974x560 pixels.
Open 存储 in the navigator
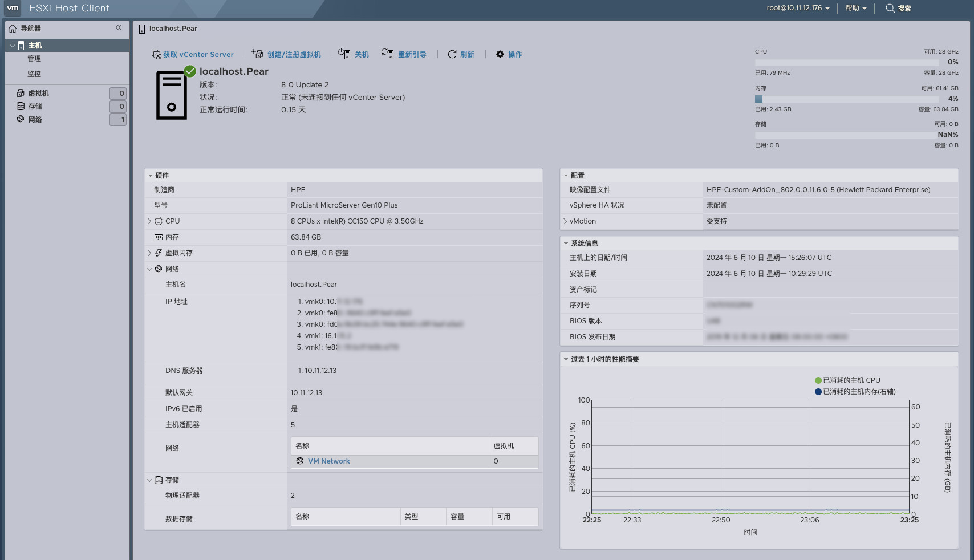click(x=35, y=107)
